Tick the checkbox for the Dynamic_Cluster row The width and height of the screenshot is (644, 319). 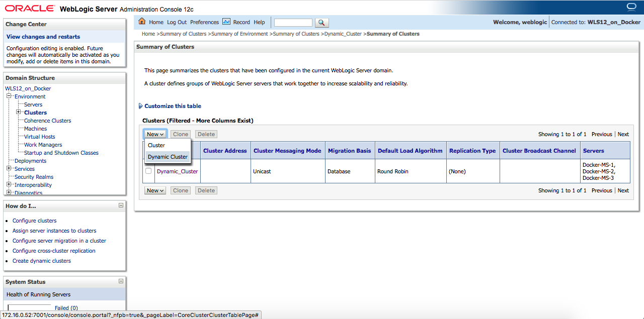(148, 171)
